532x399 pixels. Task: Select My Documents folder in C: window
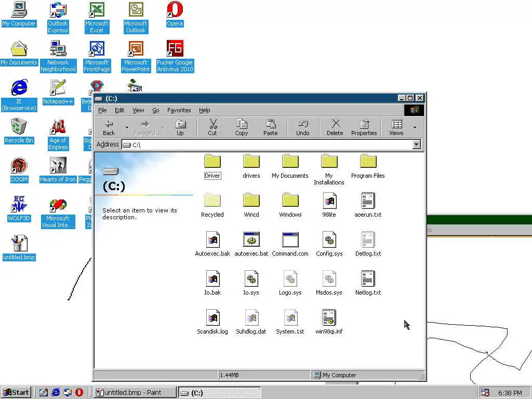point(290,167)
